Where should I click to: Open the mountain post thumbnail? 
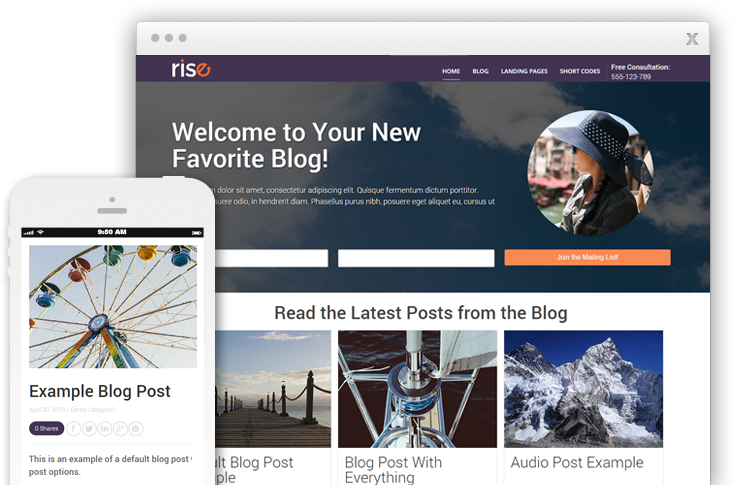click(584, 389)
